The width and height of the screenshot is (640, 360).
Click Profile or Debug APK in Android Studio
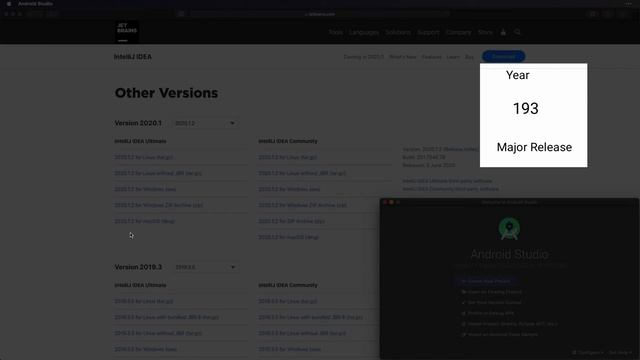point(487,313)
